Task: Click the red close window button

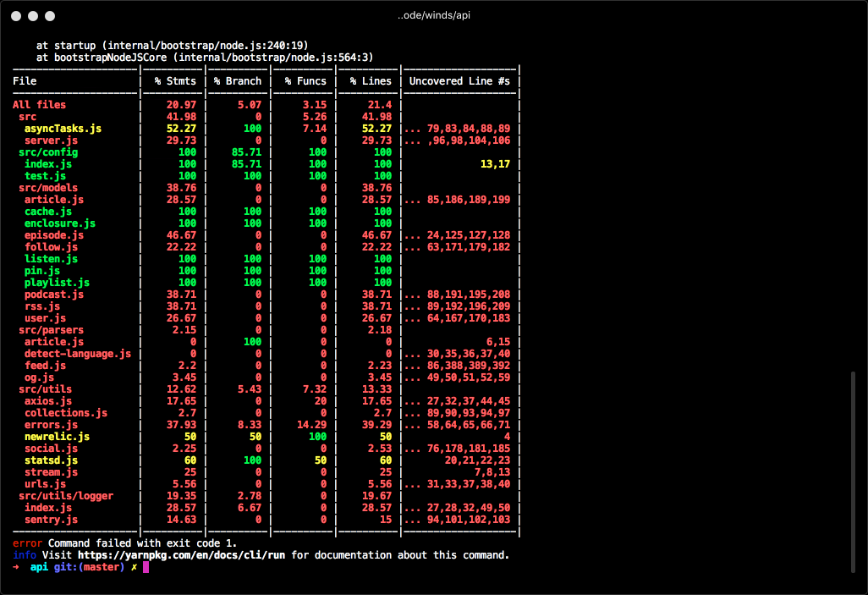Action: [x=16, y=16]
